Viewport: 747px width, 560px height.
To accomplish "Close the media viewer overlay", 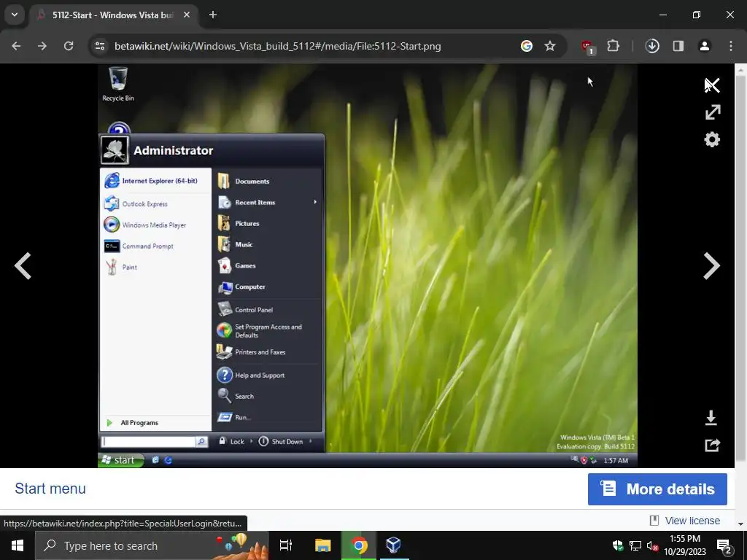I will (x=712, y=85).
